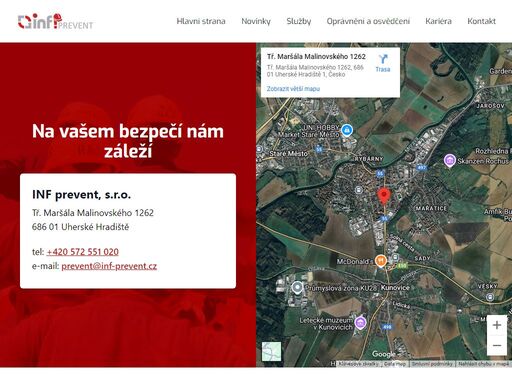Click the Staré Město transit marker
This screenshot has height=384, width=512.
[x=260, y=150]
